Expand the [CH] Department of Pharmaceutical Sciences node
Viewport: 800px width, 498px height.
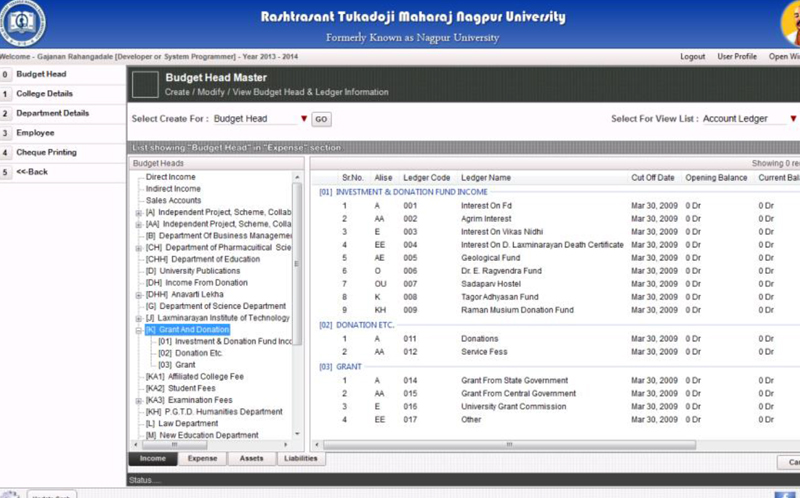pyautogui.click(x=138, y=248)
